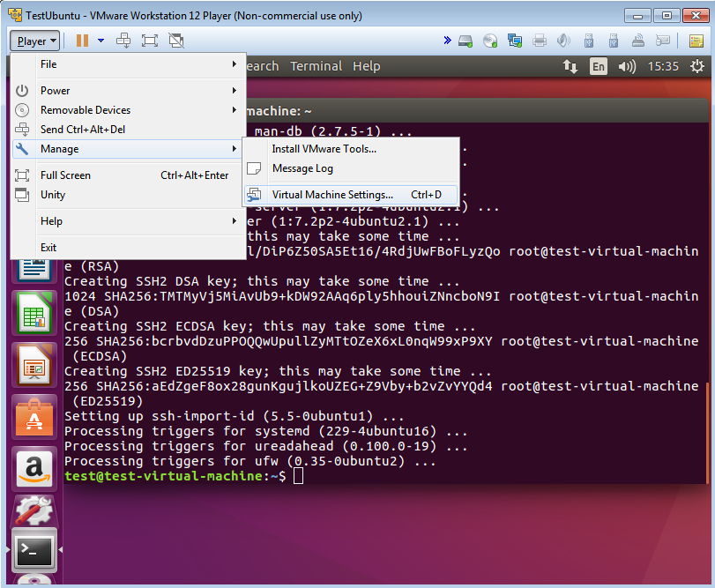Click the sound card device icon
Viewport: 715px width, 588px height.
point(564,41)
